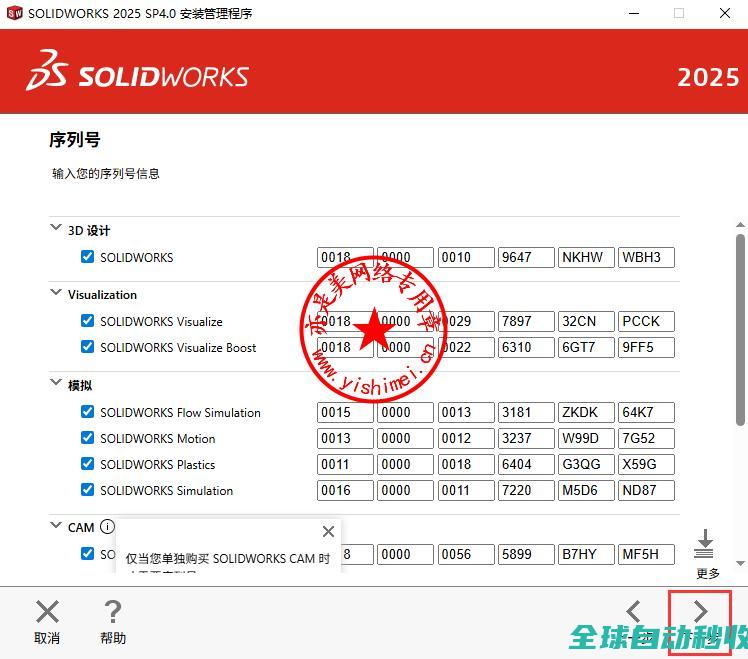Collapse the CAM section chevron
The width and height of the screenshot is (748, 659).
coord(56,526)
